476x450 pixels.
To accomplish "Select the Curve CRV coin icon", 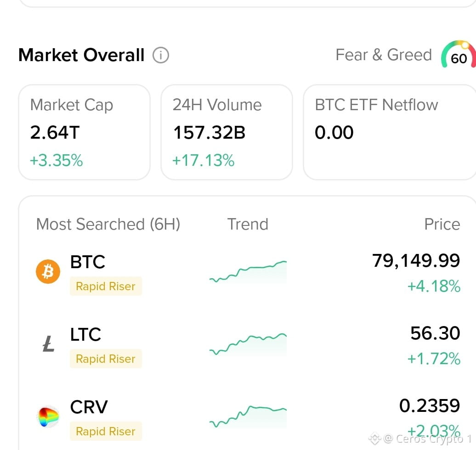I will click(x=48, y=416).
